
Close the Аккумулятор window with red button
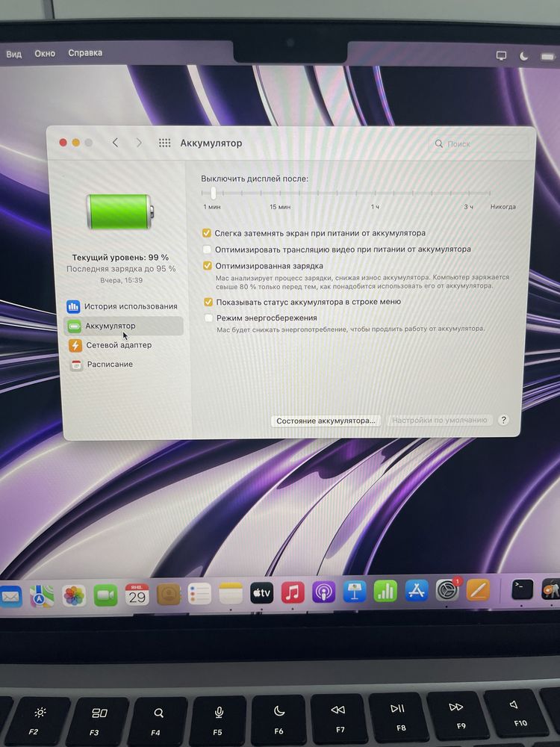coord(63,143)
